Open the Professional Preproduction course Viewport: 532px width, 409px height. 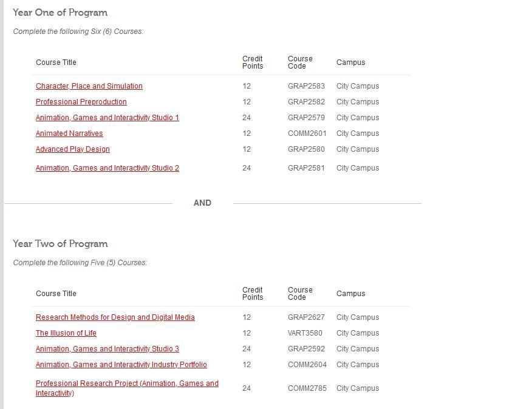tap(81, 102)
